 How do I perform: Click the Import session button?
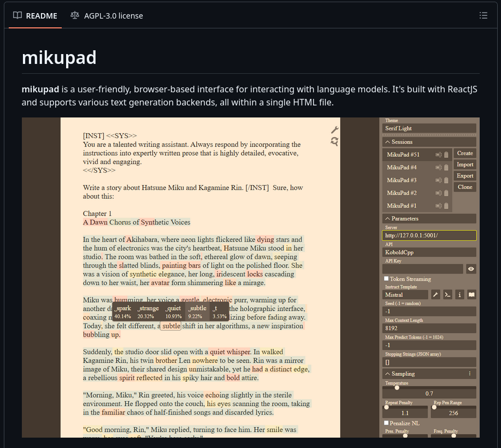click(465, 164)
